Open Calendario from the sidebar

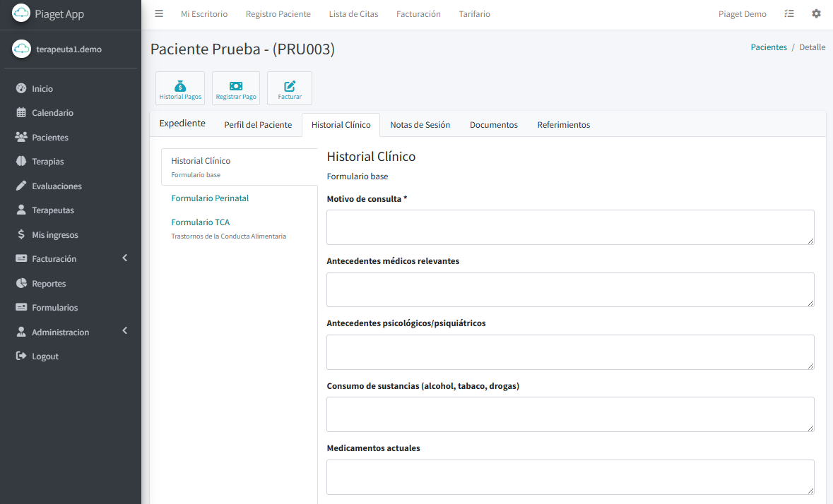tap(52, 113)
